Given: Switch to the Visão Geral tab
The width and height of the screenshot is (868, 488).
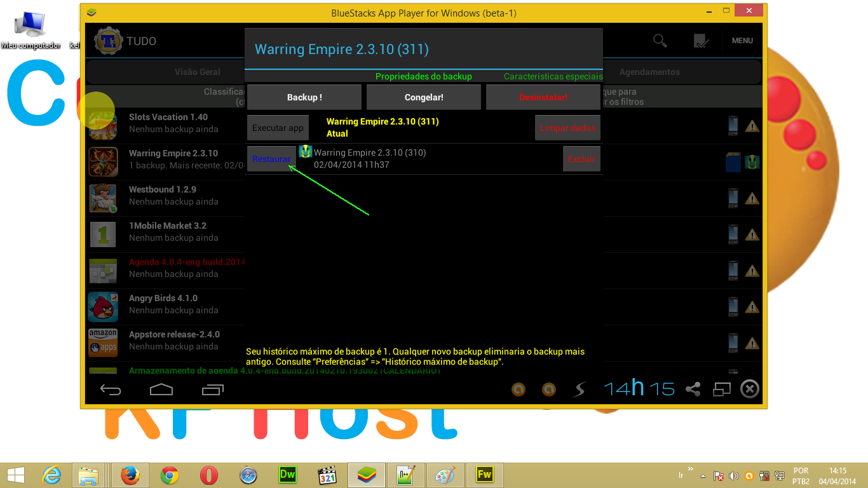Looking at the screenshot, I should pyautogui.click(x=198, y=72).
